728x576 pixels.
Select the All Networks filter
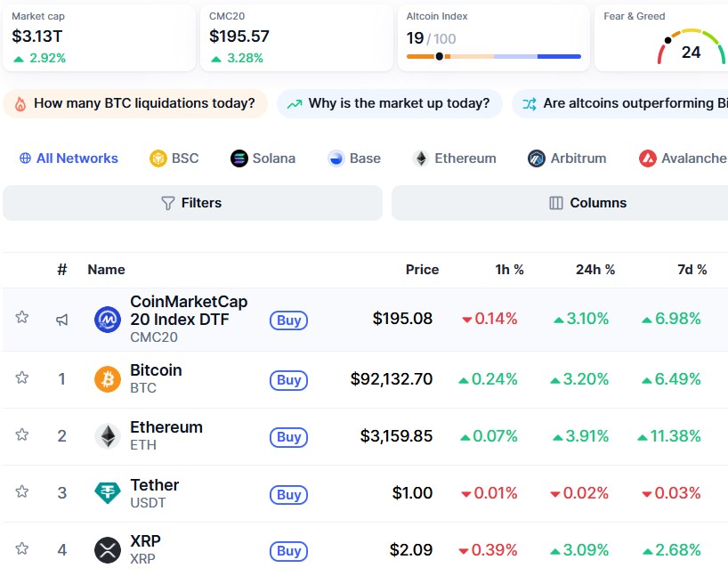click(68, 158)
